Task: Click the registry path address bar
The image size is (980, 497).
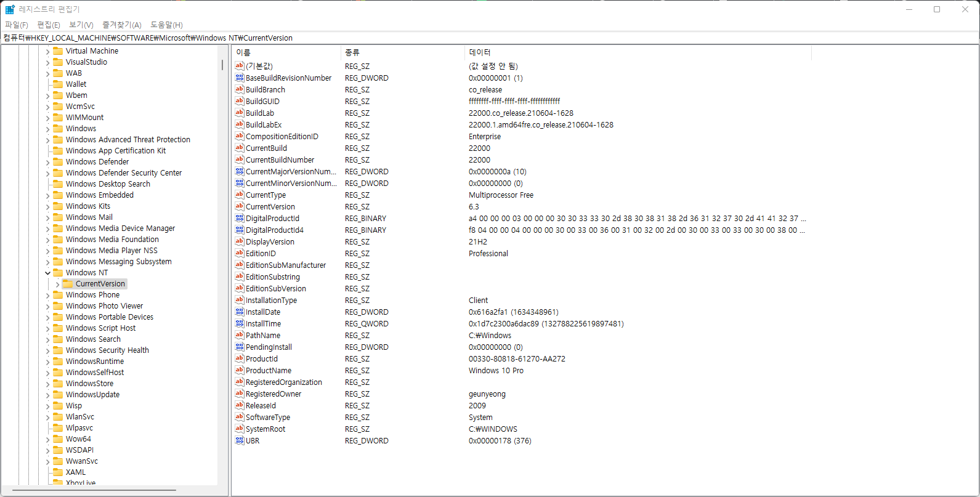Action: click(490, 38)
